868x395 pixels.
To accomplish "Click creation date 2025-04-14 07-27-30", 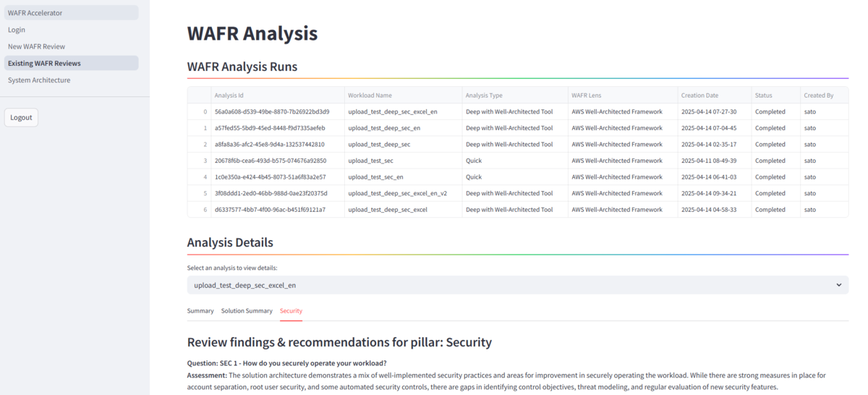I will [715, 112].
